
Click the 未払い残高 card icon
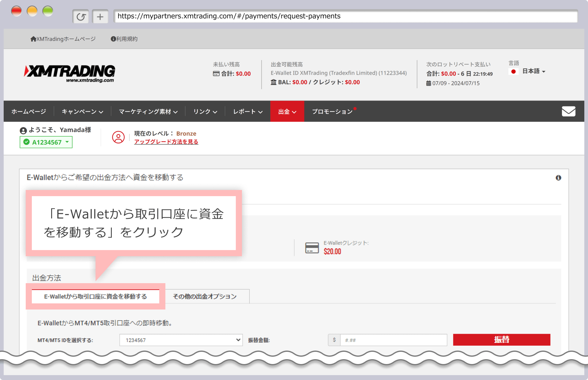[216, 74]
